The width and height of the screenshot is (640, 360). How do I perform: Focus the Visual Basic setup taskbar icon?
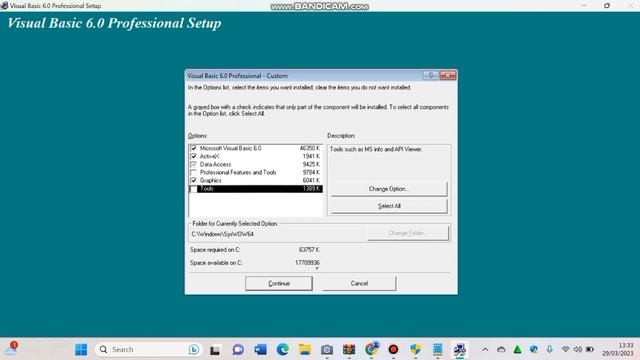[x=460, y=350]
